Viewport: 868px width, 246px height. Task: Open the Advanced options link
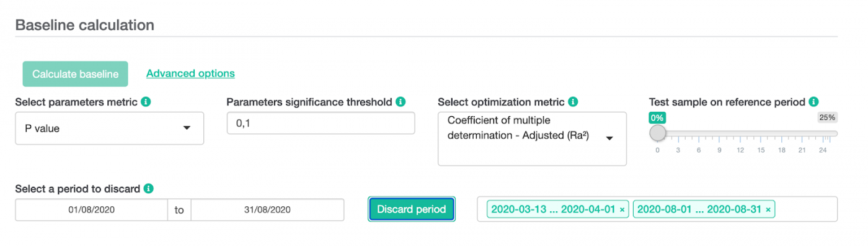(190, 73)
